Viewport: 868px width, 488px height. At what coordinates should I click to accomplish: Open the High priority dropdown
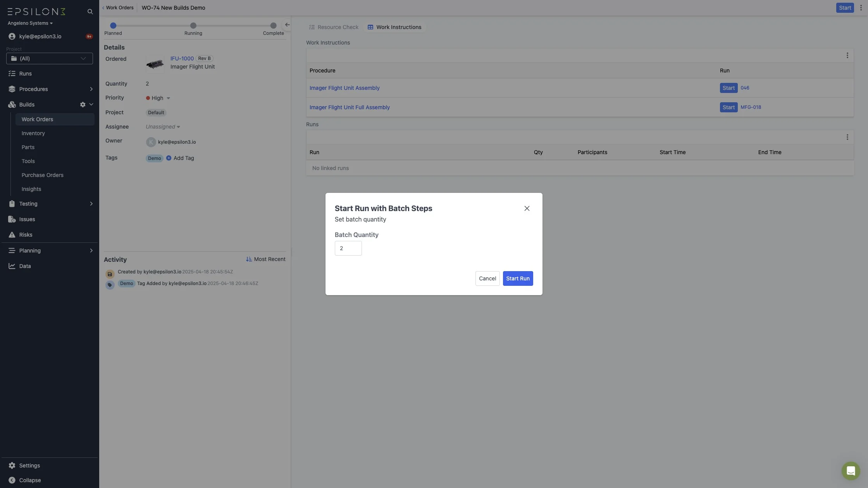tap(158, 98)
